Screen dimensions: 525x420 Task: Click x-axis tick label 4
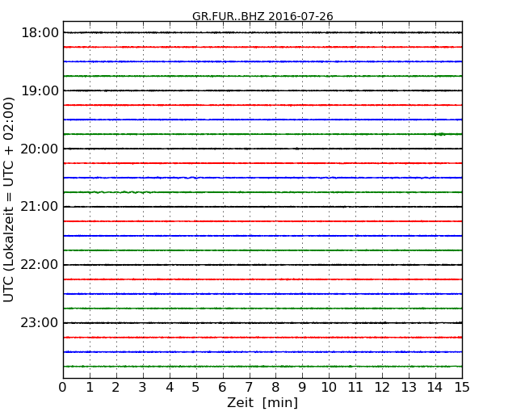point(170,388)
